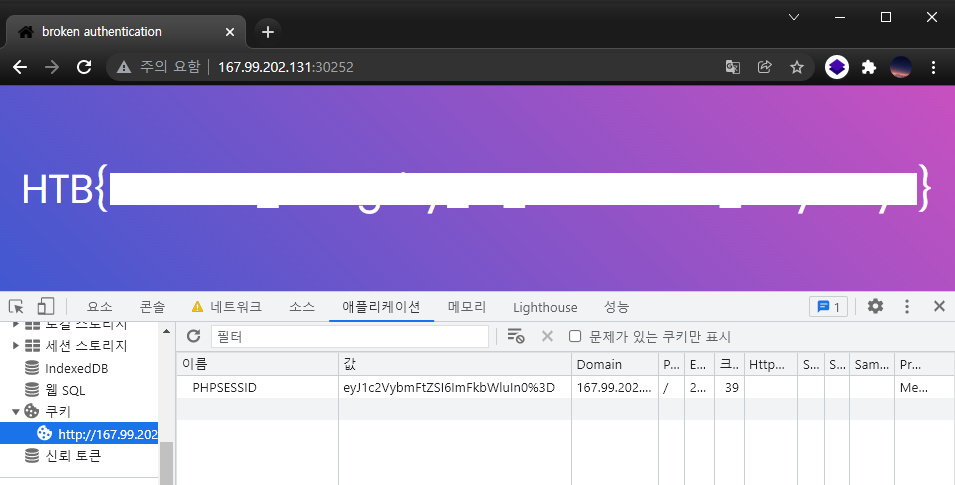Screen dimensions: 955x485
Task: Expand the 세션 스토리지 tree node
Action: coord(16,346)
